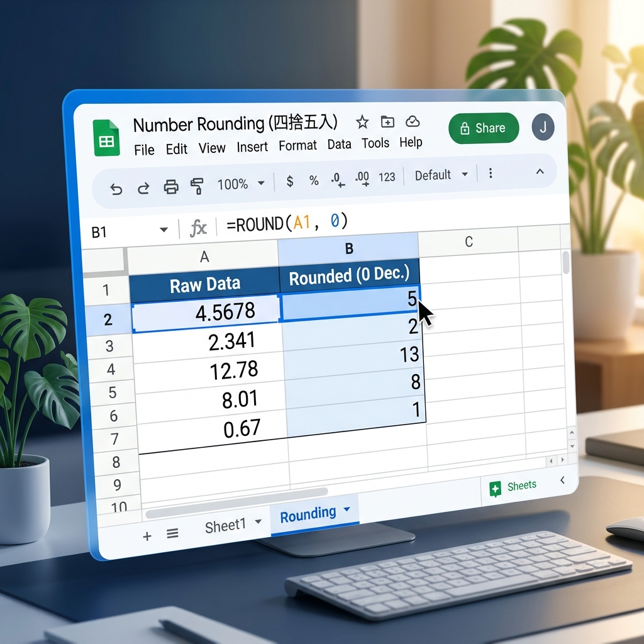Open the toolbar three-dot more menu
The height and width of the screenshot is (644, 644).
point(491,174)
